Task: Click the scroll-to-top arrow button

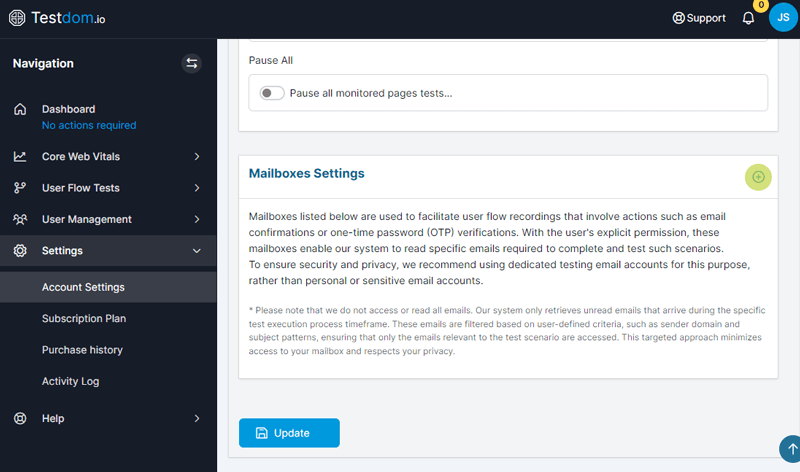Action: tap(790, 449)
